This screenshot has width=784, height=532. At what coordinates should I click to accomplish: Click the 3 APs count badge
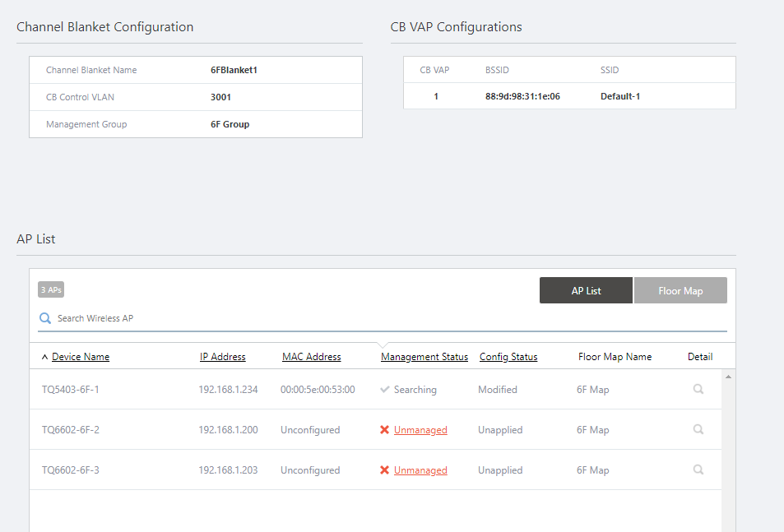pyautogui.click(x=50, y=289)
